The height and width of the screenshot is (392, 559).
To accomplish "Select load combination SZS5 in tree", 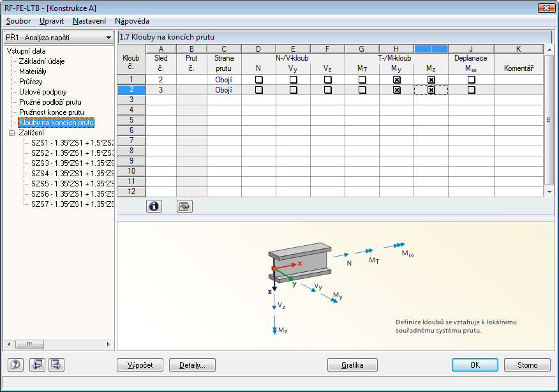I will click(x=72, y=184).
